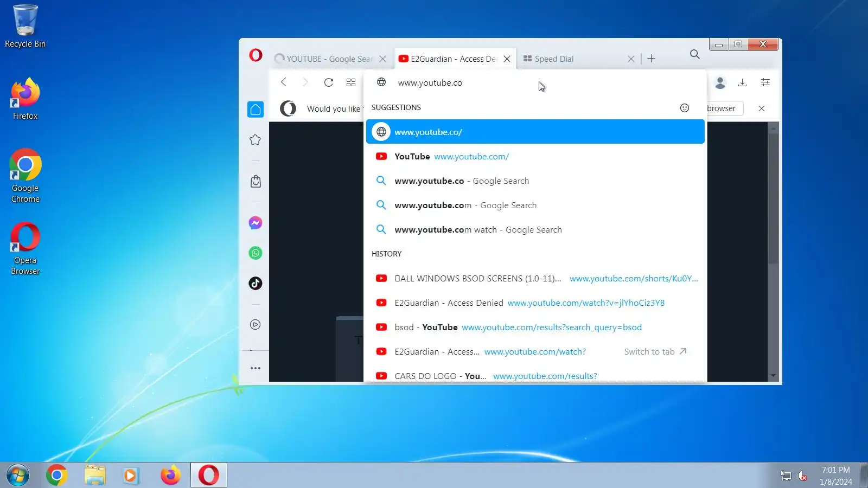The height and width of the screenshot is (488, 868).
Task: Select the www.youtube.co/ top suggestion
Action: [x=535, y=132]
